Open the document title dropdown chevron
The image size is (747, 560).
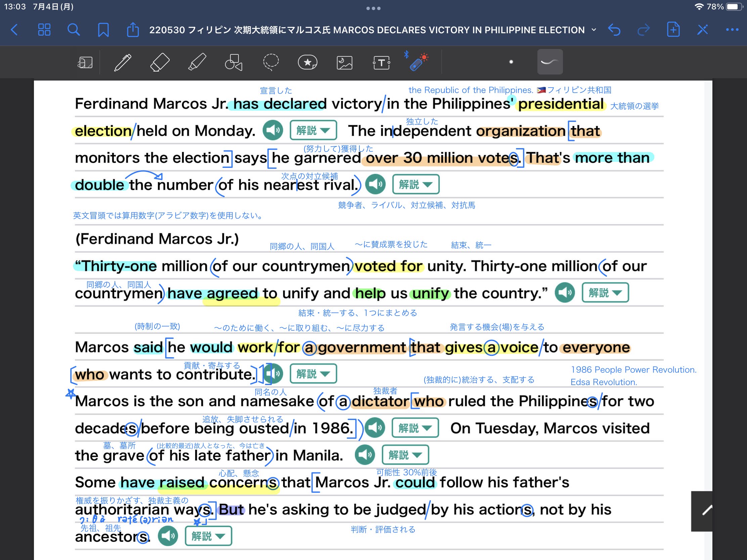(x=594, y=30)
